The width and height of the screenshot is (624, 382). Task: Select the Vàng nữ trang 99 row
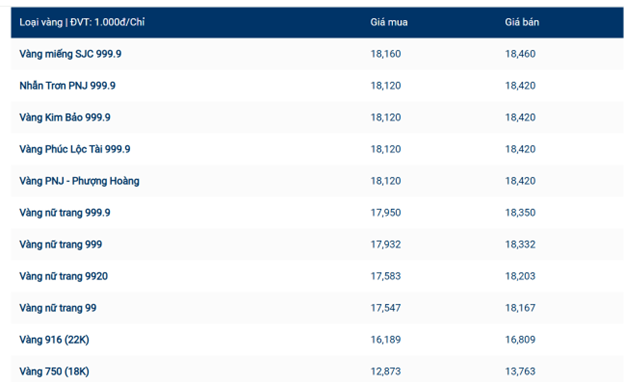pos(317,308)
